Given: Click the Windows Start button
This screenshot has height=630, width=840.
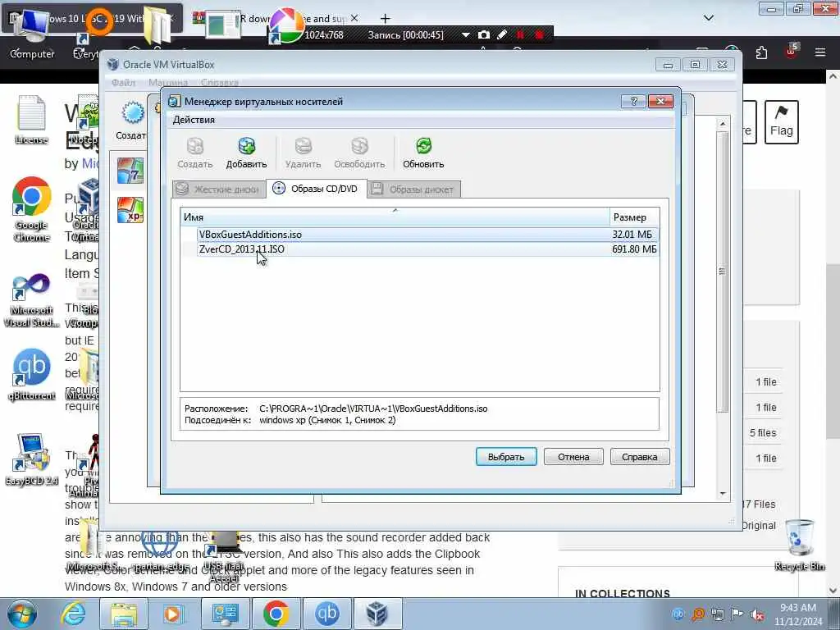Looking at the screenshot, I should (21, 614).
